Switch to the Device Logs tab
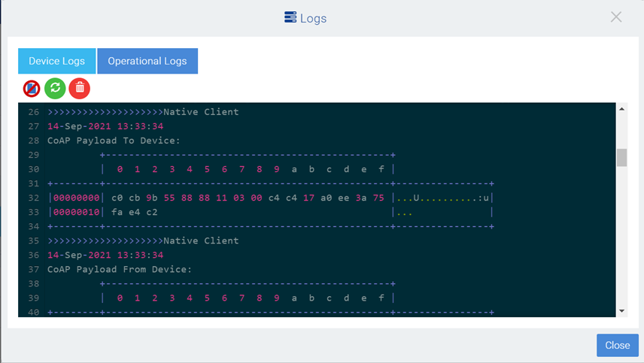Image resolution: width=644 pixels, height=363 pixels. coord(56,61)
